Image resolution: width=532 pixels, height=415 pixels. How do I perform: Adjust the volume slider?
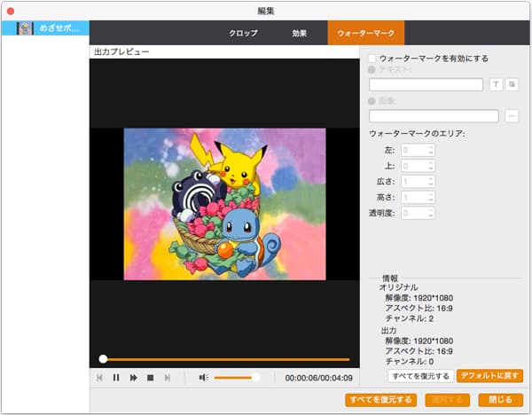tap(237, 378)
